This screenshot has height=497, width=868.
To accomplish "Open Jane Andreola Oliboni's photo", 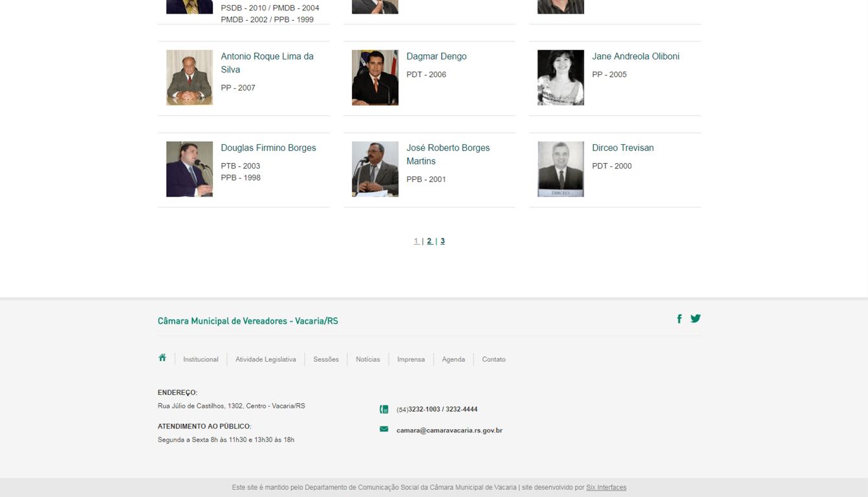I will [561, 78].
